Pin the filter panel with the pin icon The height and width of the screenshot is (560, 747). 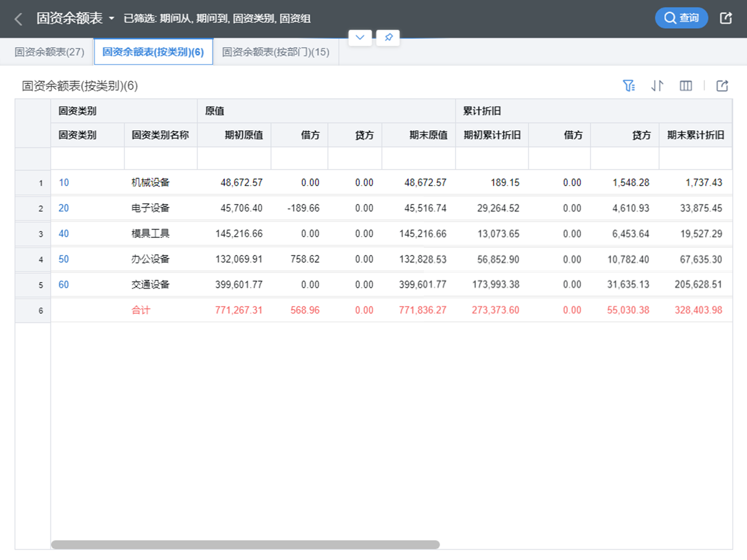(388, 37)
